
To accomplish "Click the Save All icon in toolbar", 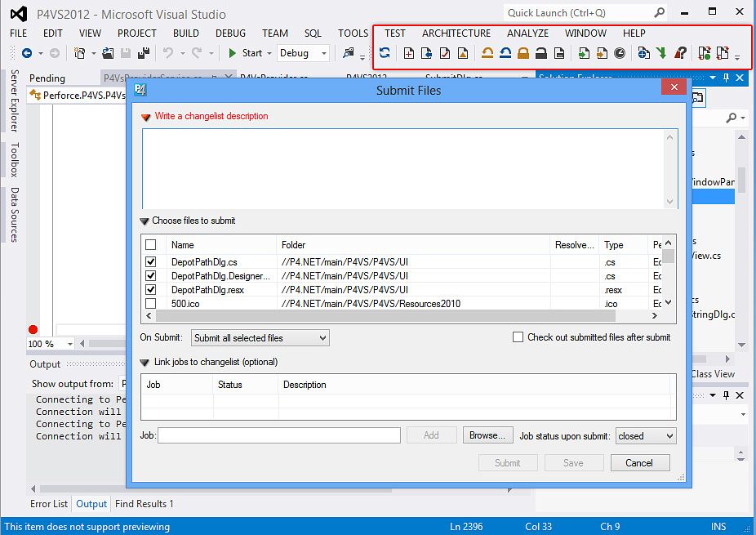I will (x=144, y=53).
